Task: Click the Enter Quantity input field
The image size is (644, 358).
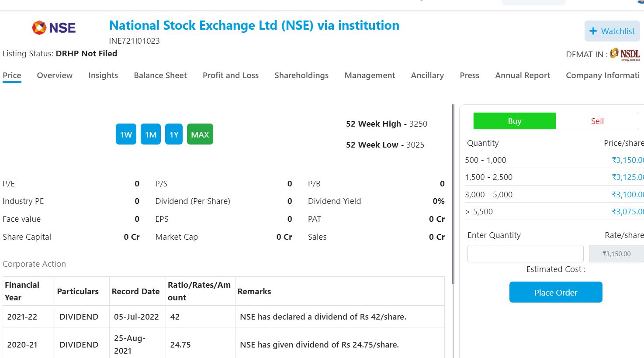Action: (525, 254)
